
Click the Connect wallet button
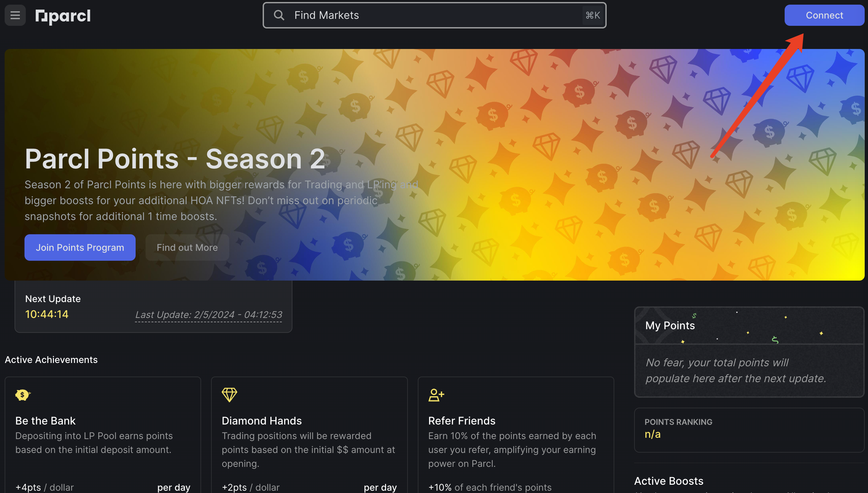(824, 15)
